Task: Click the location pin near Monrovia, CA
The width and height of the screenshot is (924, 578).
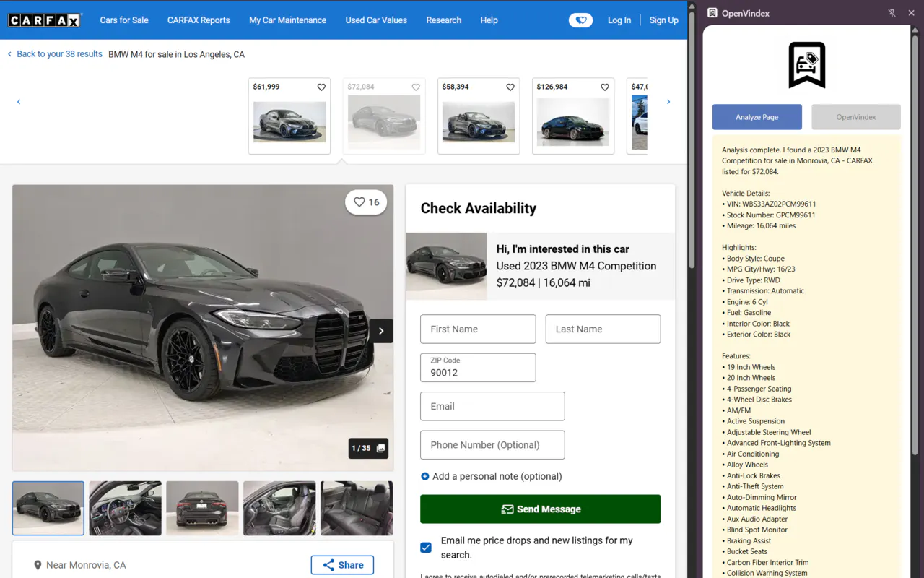Action: [38, 565]
